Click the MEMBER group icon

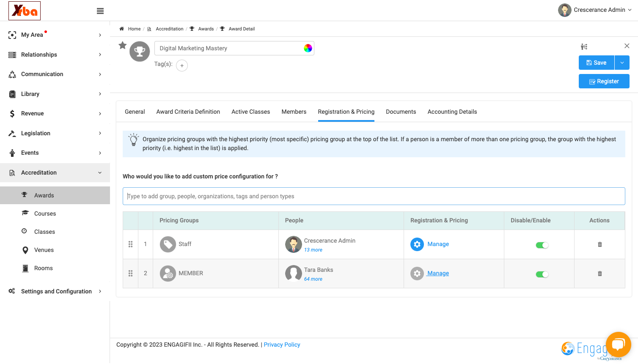168,274
